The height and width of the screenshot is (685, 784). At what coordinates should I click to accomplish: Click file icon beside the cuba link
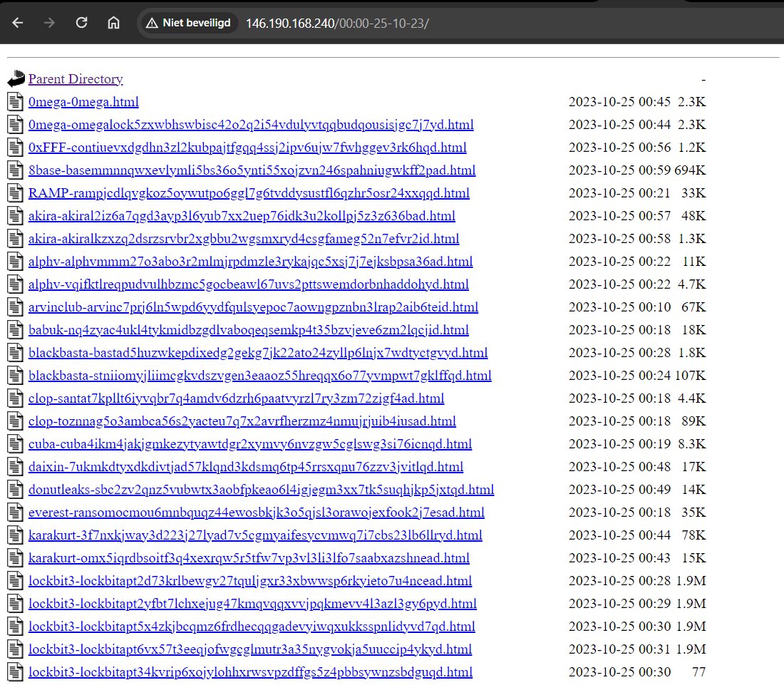pos(16,444)
